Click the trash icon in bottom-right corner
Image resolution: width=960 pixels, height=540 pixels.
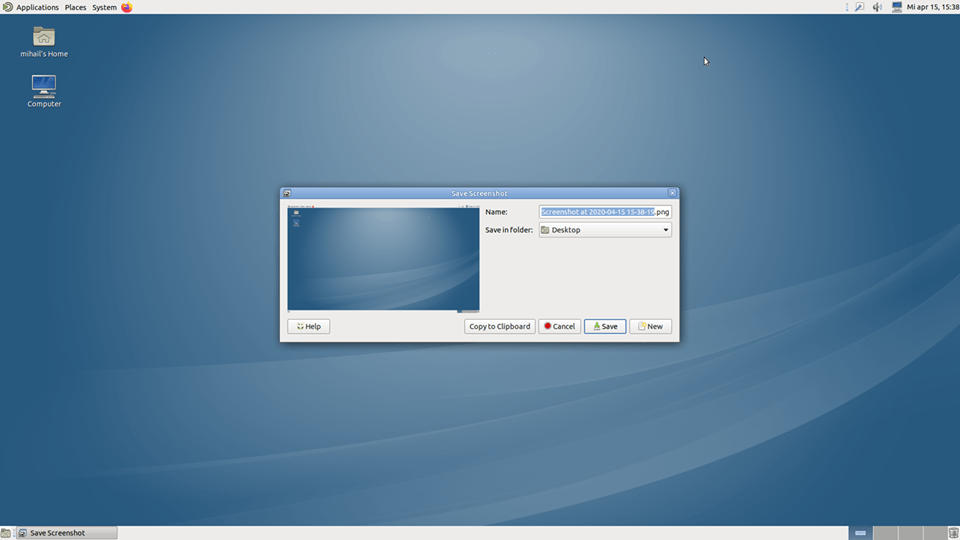click(x=952, y=533)
